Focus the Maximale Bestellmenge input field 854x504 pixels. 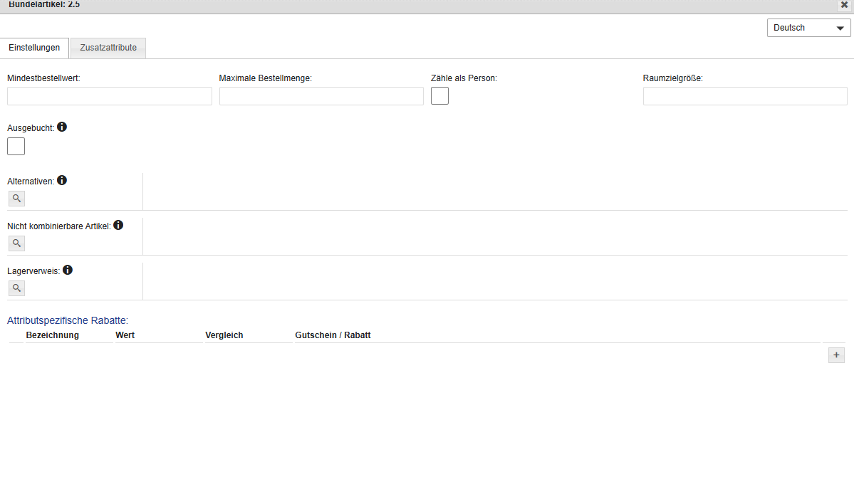[x=321, y=96]
